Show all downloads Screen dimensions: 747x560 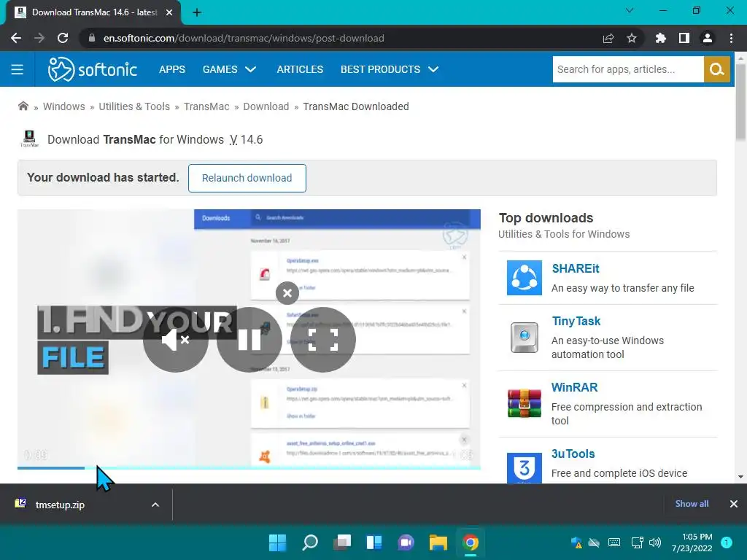692,504
